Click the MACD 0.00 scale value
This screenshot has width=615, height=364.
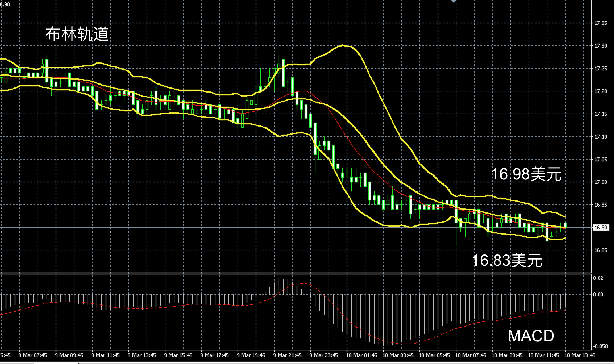[x=598, y=294]
